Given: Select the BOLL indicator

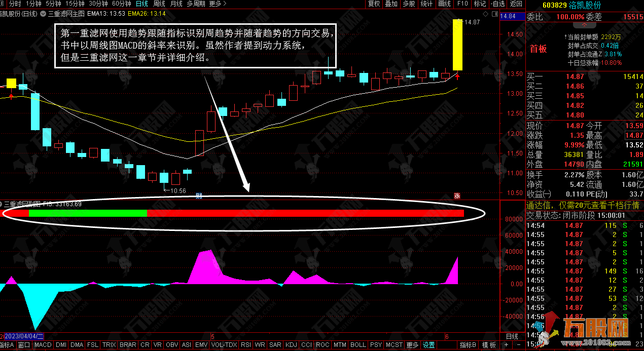Looking at the screenshot, I should [358, 345].
